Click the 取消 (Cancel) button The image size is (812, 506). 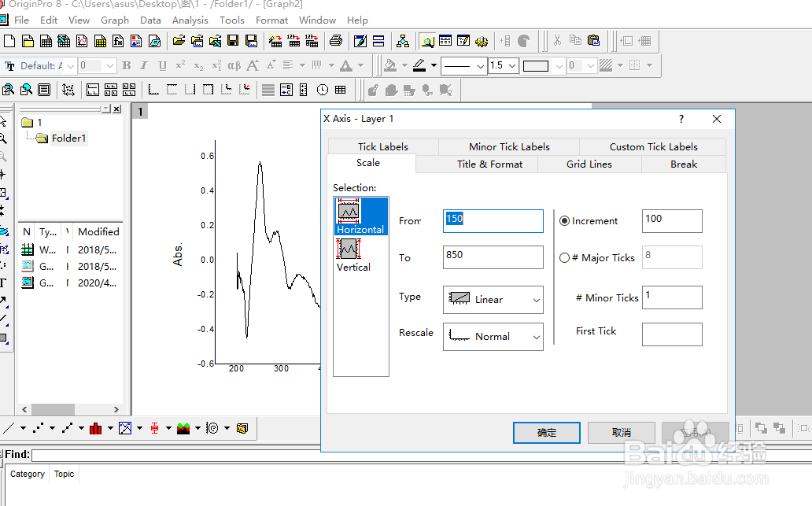[x=622, y=433]
